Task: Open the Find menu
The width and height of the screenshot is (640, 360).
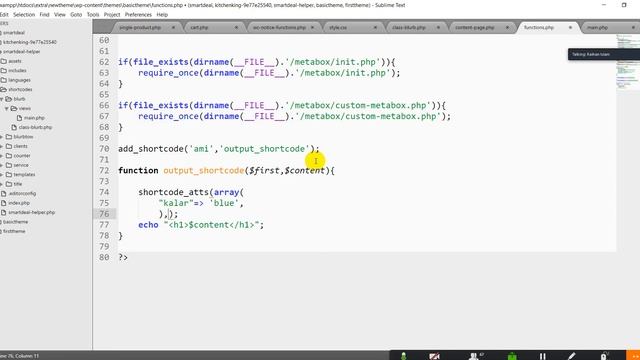Action: [44, 15]
